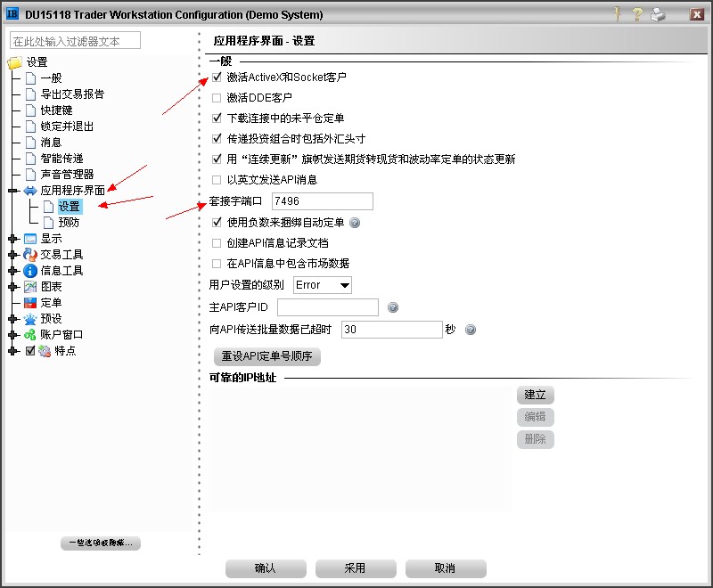Viewport: 713px width, 588px height.
Task: Expand the 特点 tree node
Action: pos(13,351)
